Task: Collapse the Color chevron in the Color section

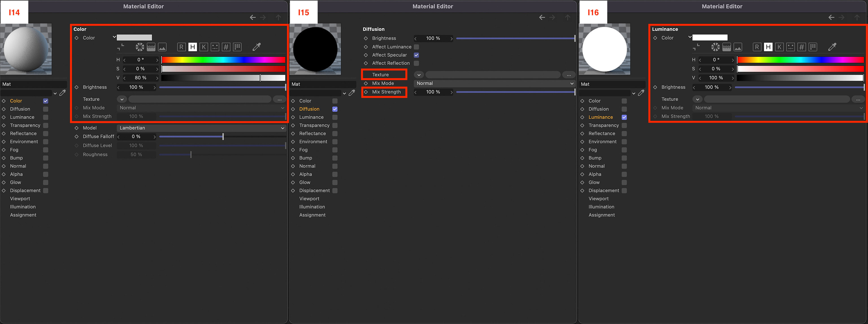Action: pyautogui.click(x=114, y=37)
